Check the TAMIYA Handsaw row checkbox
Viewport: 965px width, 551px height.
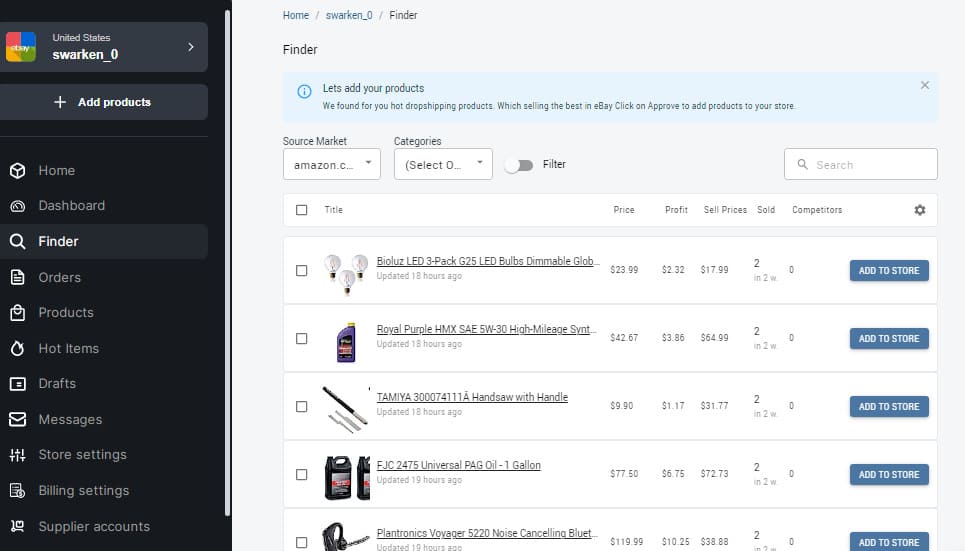coord(302,406)
